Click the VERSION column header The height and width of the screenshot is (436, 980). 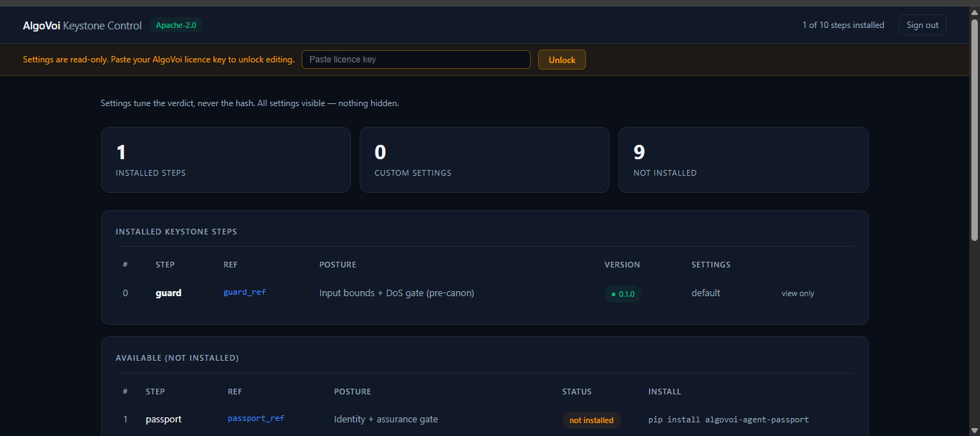click(623, 265)
